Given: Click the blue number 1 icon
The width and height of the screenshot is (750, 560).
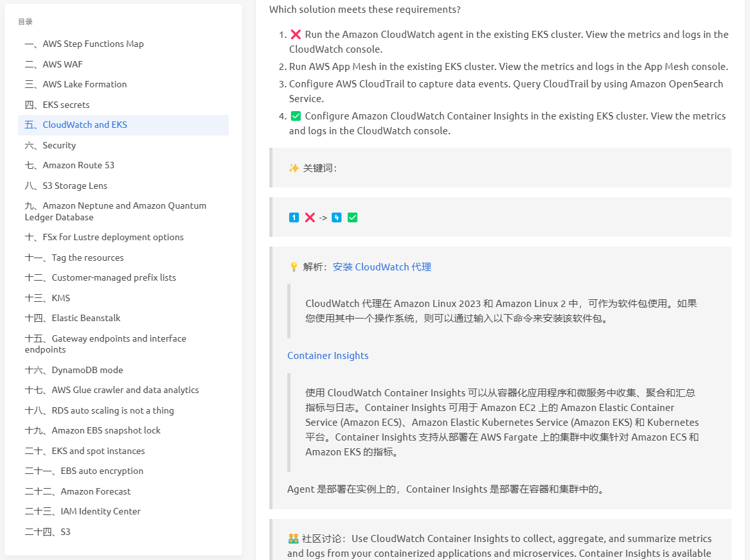Looking at the screenshot, I should point(294,218).
